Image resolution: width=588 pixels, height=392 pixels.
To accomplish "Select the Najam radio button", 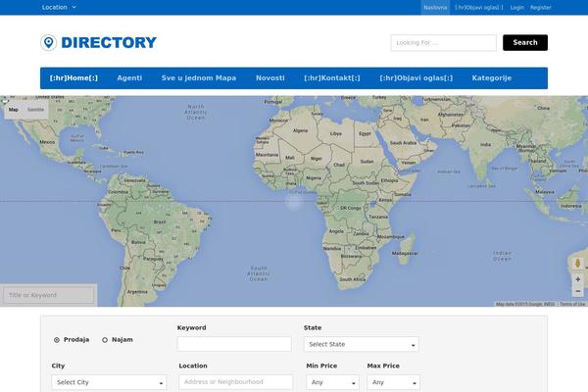I will tap(105, 340).
